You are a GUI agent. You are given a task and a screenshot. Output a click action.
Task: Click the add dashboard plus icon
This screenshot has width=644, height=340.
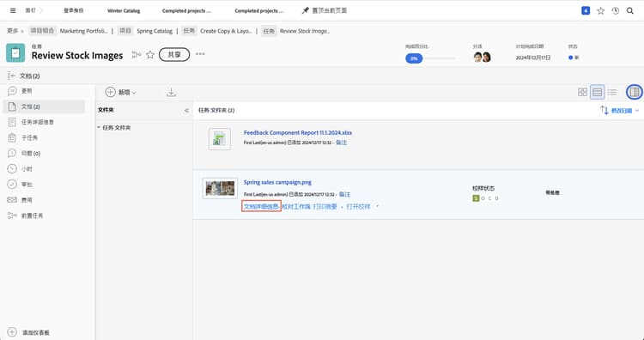point(12,332)
